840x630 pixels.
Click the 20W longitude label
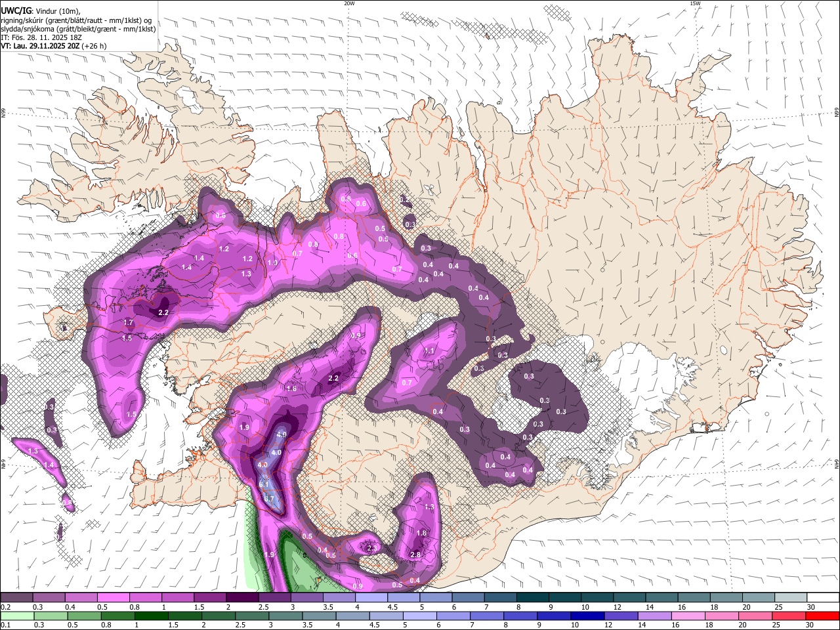(x=349, y=3)
